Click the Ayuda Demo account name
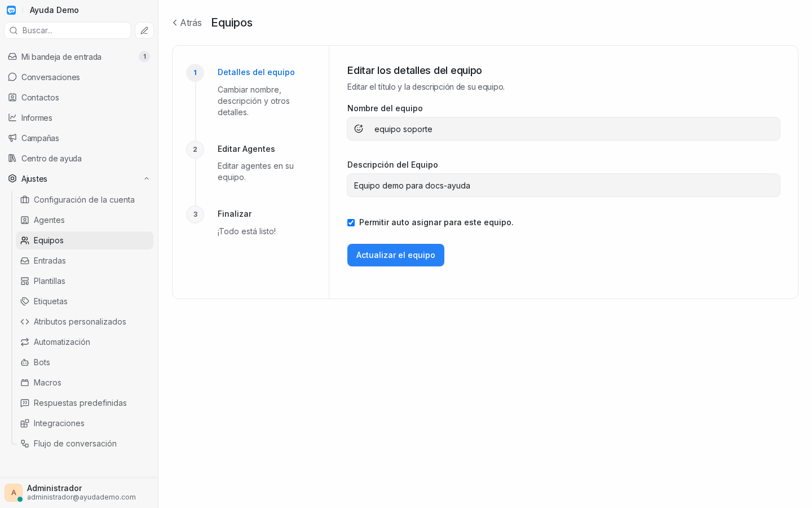812x508 pixels. click(54, 10)
